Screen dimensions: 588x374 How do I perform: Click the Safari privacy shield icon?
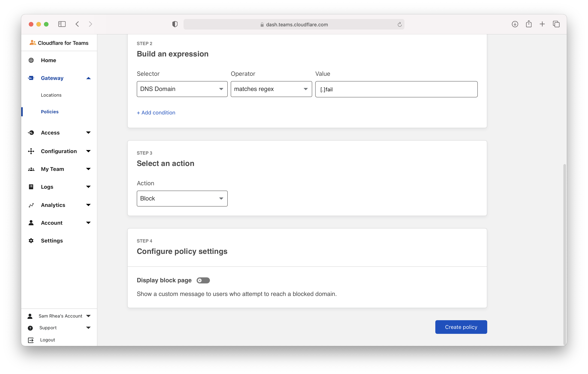click(x=175, y=24)
